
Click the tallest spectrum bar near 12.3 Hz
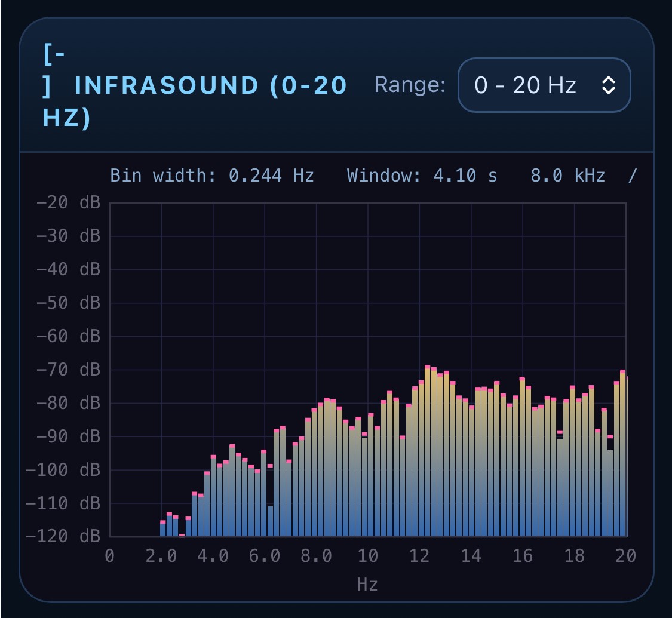427,451
